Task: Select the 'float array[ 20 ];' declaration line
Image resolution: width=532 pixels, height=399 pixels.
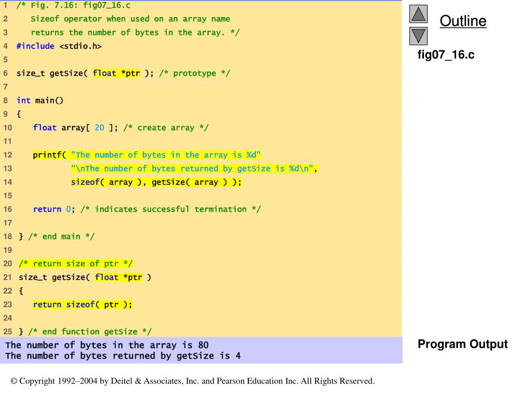Action: click(121, 128)
